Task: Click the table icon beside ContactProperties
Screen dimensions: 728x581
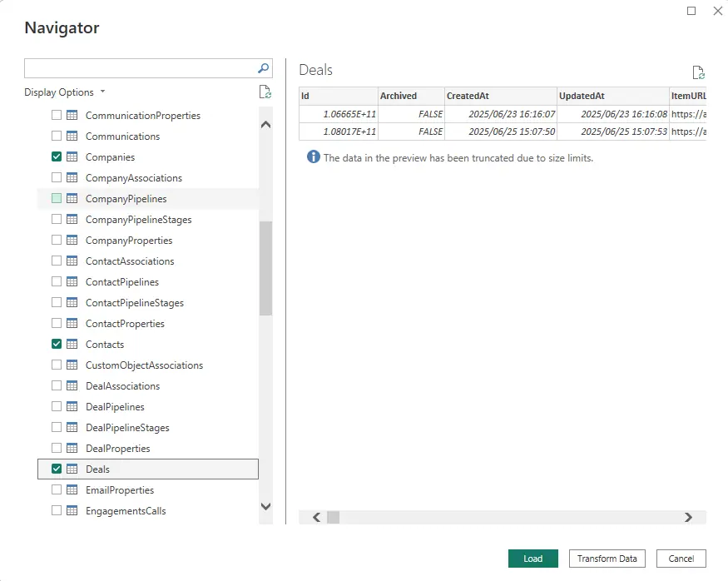Action: 72,324
